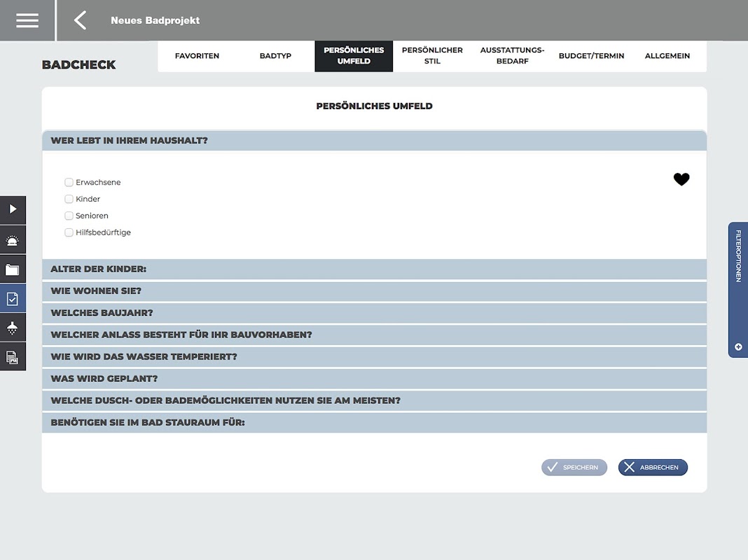748x560 pixels.
Task: Switch to the Badtyp tab
Action: click(275, 56)
